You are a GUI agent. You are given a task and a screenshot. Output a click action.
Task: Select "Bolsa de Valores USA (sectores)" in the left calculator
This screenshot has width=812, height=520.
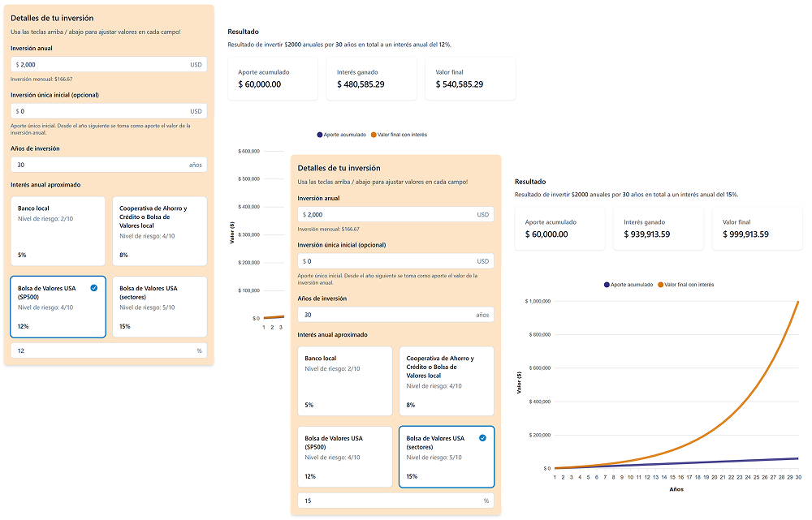pyautogui.click(x=159, y=307)
